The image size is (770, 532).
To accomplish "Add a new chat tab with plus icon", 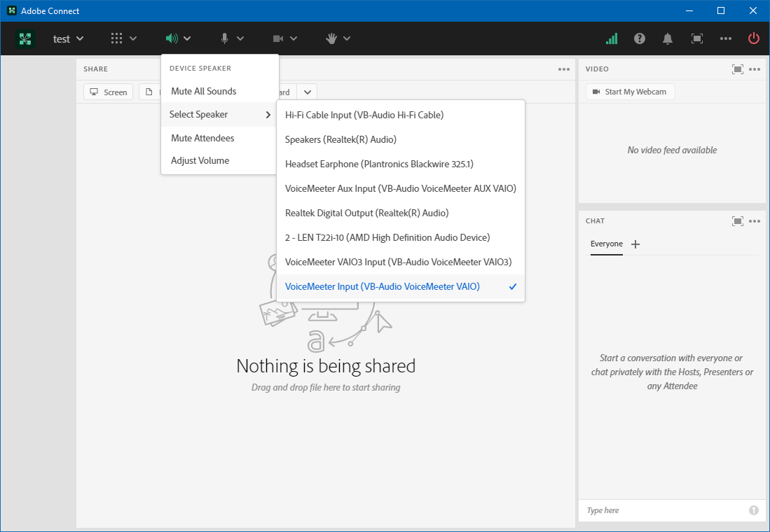I will coord(635,244).
